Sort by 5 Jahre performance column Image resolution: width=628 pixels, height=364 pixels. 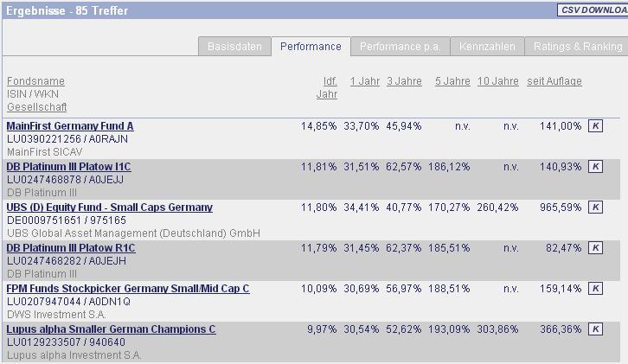coord(452,81)
